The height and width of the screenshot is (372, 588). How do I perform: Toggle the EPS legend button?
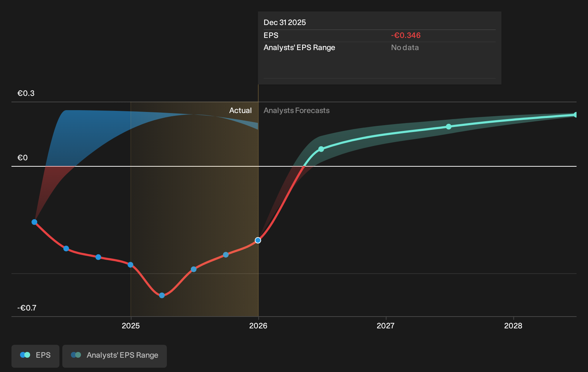click(35, 356)
